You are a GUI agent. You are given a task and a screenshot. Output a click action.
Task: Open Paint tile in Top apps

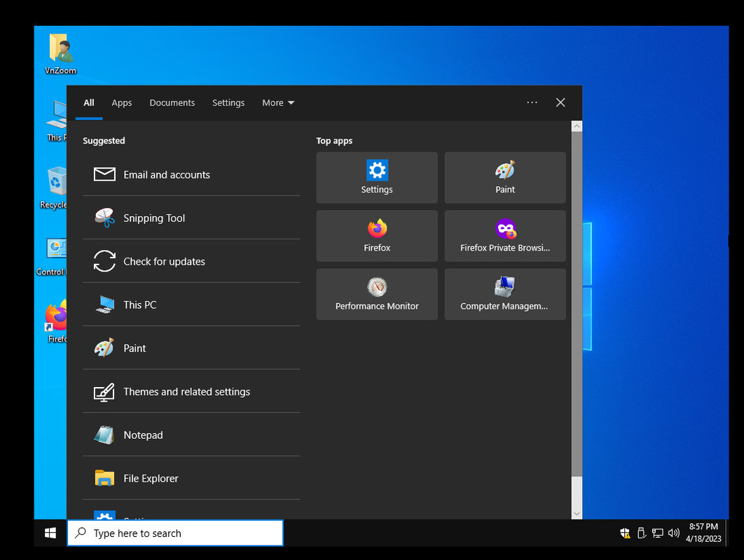(x=505, y=178)
